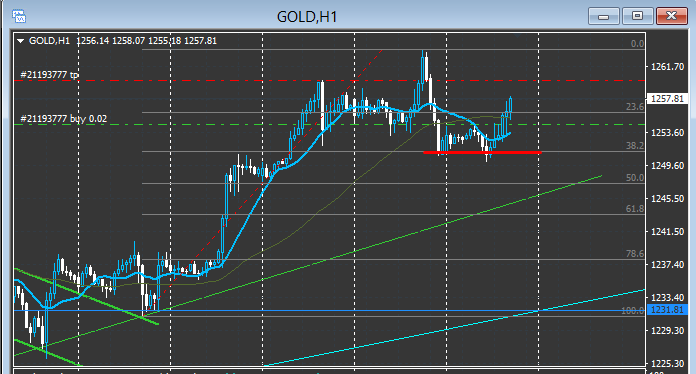696x374 pixels.
Task: Click the GOLD,H1 window title text
Action: coord(307,17)
